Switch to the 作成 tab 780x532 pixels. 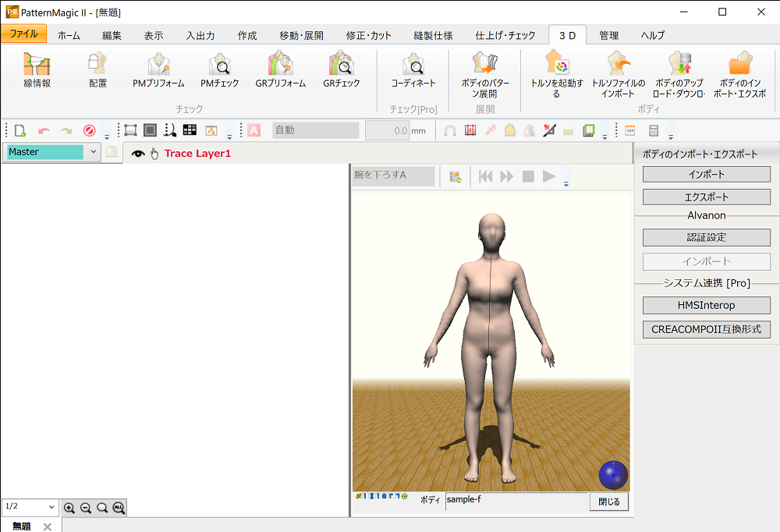click(x=247, y=35)
